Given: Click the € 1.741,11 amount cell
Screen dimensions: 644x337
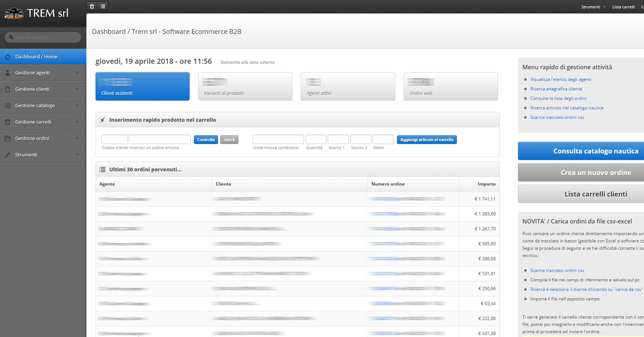Looking at the screenshot, I should click(479, 199).
